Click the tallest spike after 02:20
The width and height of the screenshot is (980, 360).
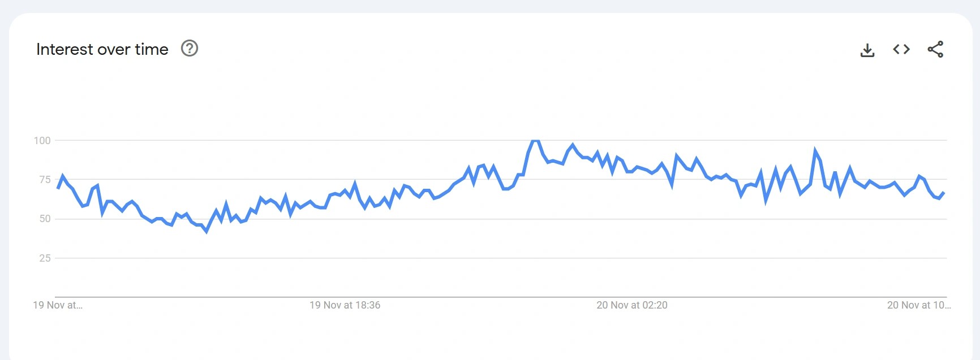(815, 150)
